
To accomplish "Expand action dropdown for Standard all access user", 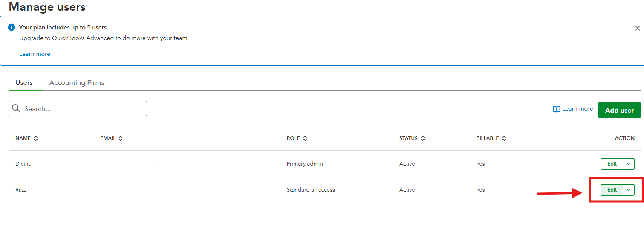I will [629, 190].
